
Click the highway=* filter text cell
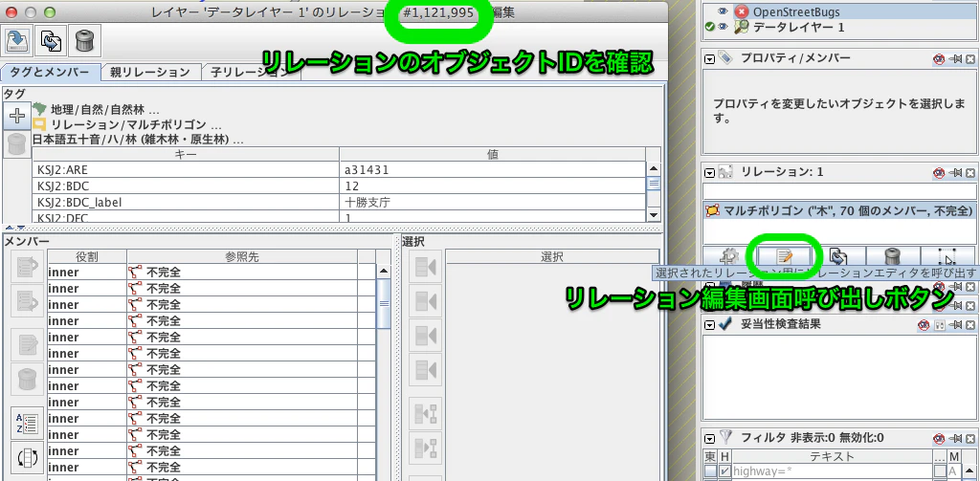click(x=832, y=470)
